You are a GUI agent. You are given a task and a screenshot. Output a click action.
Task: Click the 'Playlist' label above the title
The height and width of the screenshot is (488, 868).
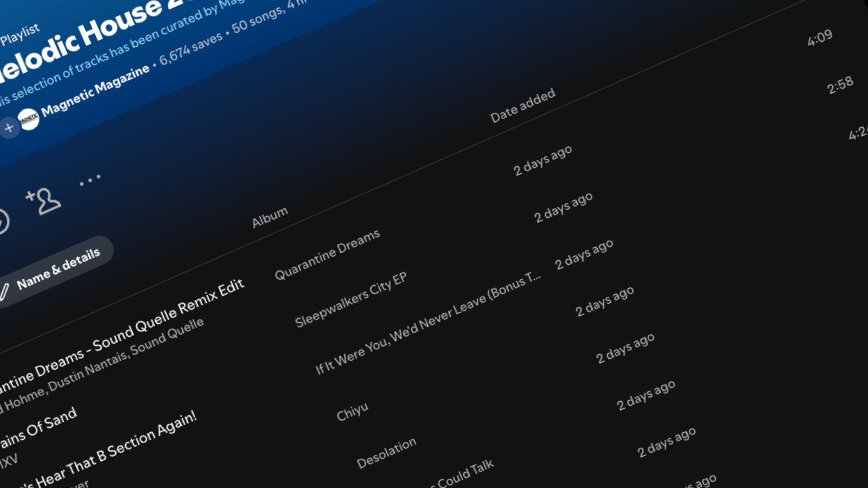[20, 34]
